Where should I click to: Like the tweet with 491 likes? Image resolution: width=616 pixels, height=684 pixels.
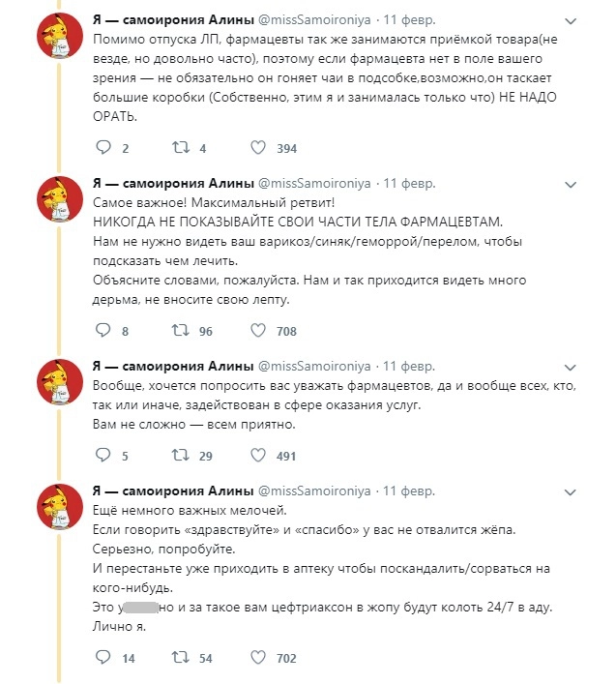click(258, 456)
